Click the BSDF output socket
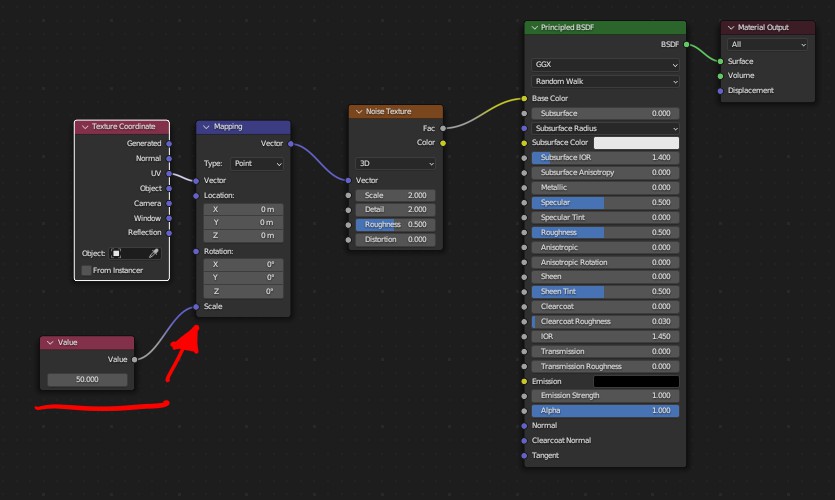835x500 pixels. click(x=686, y=45)
